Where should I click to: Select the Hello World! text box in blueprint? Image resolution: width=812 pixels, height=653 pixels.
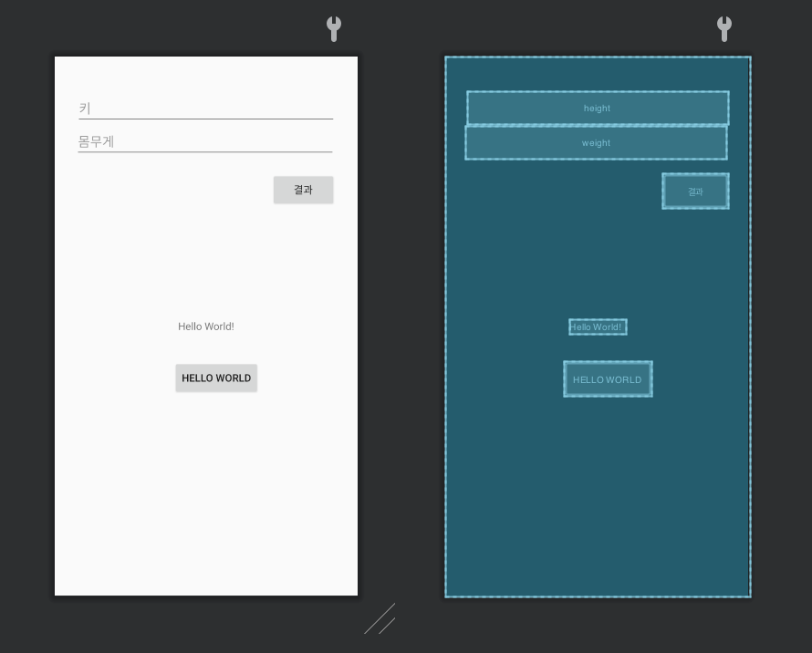598,326
